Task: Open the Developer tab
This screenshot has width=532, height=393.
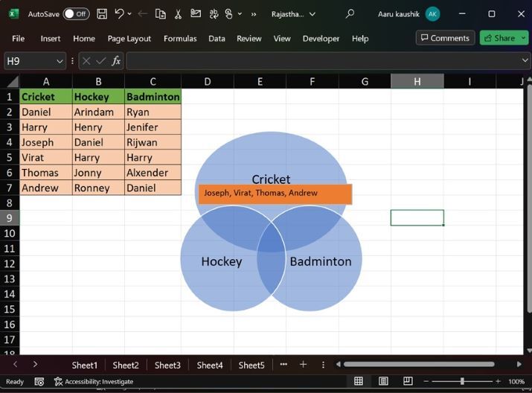Action: click(321, 39)
